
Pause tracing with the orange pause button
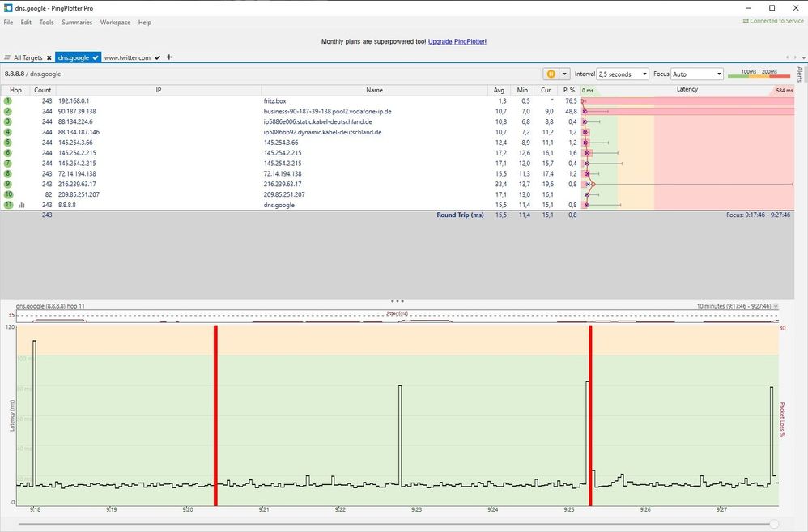(551, 74)
